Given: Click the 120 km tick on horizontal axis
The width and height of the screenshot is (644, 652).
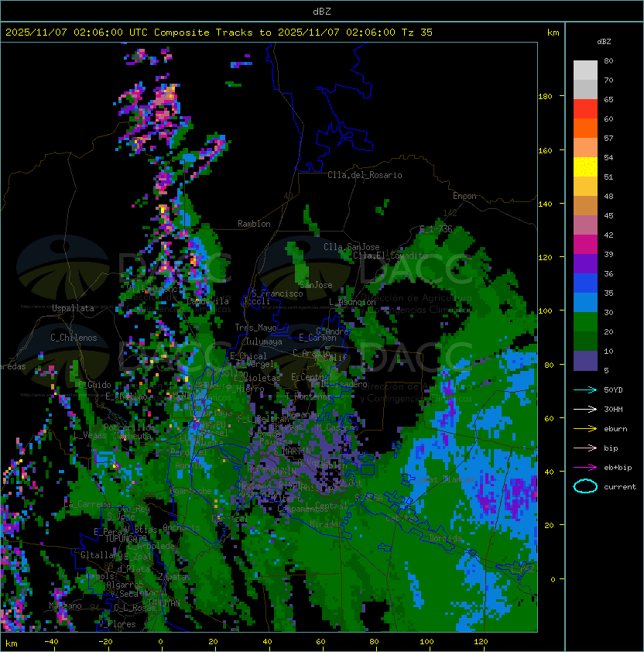Looking at the screenshot, I should (481, 642).
